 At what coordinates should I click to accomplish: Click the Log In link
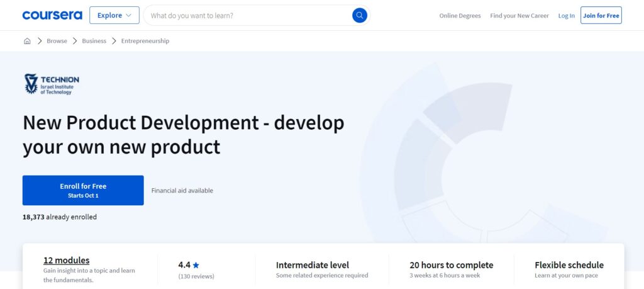click(566, 16)
